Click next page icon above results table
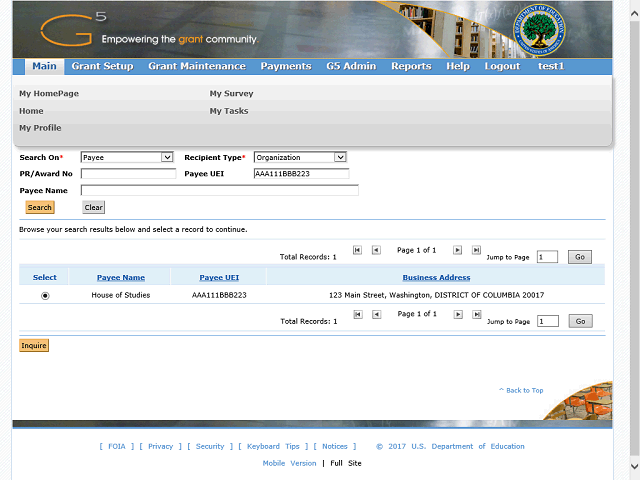640x480 pixels. point(457,250)
